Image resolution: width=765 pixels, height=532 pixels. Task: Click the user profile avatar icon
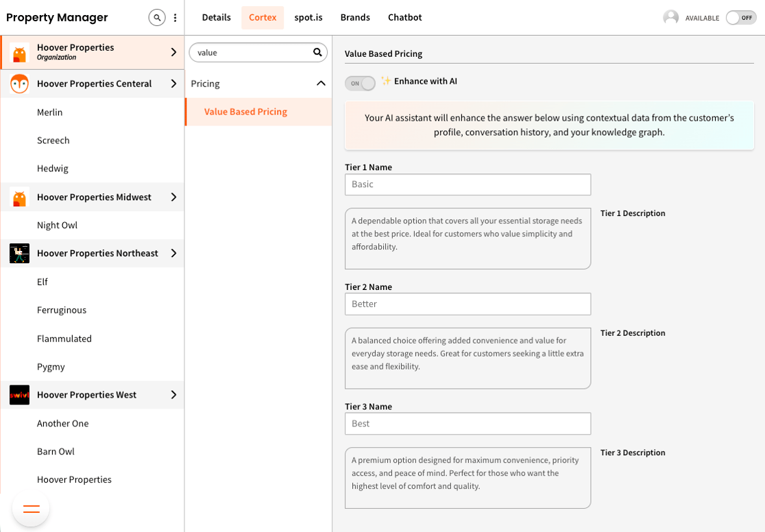pos(670,18)
